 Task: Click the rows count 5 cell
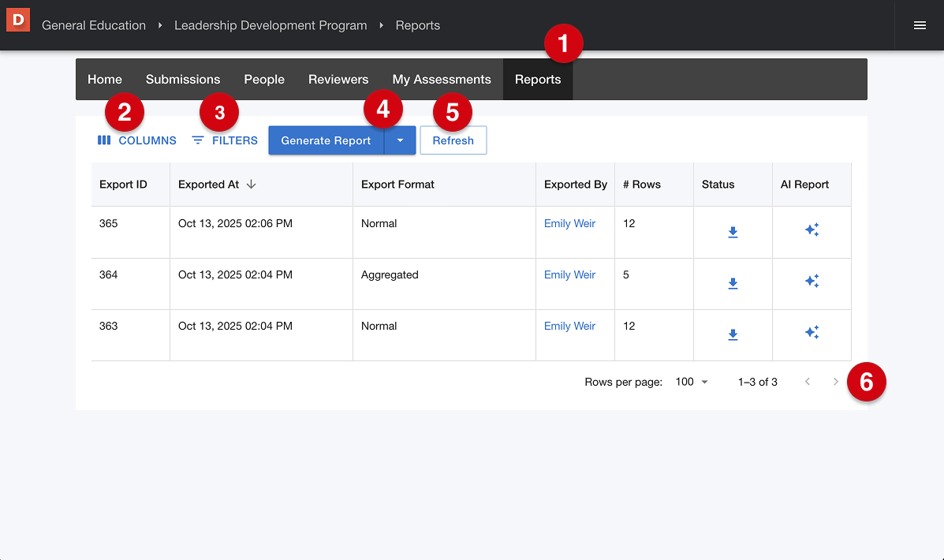coord(655,284)
